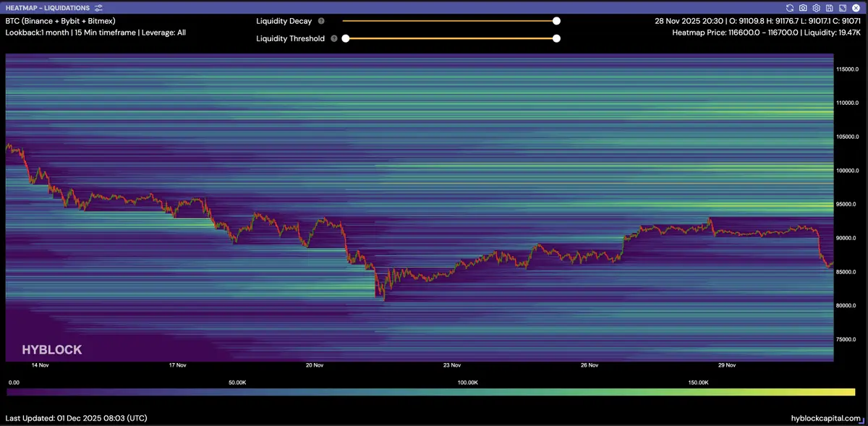868x426 pixels.
Task: Click the 85000.0 price axis label
Action: 848,272
